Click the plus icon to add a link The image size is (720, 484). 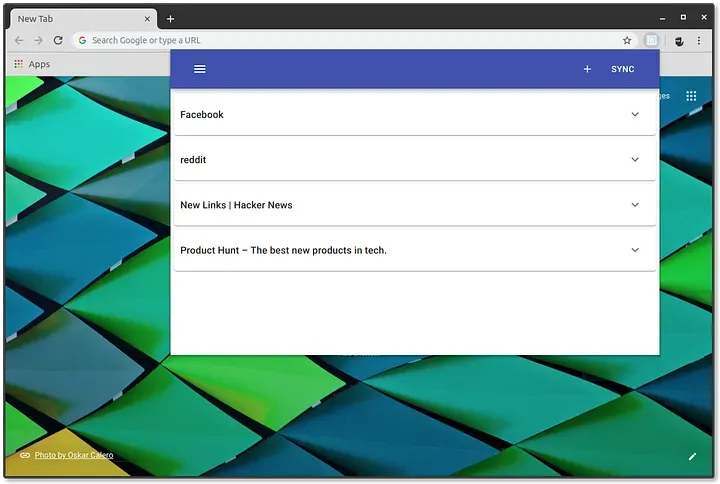point(587,69)
